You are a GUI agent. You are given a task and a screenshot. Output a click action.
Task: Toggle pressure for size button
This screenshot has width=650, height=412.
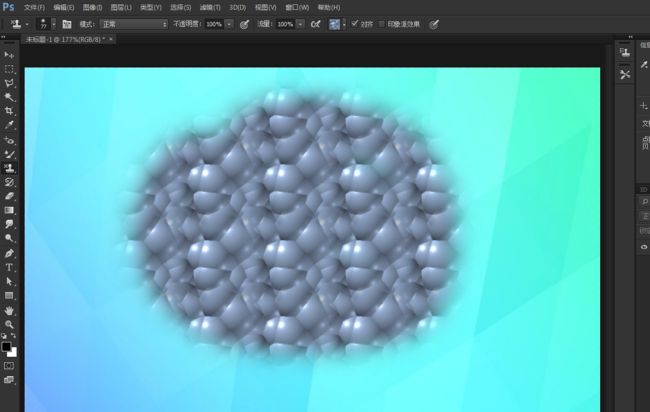[x=434, y=24]
